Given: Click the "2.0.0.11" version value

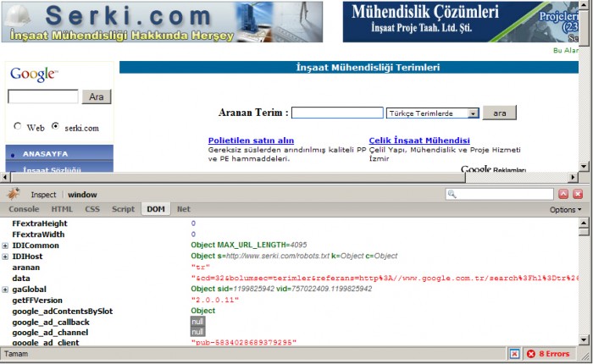Looking at the screenshot, I should [x=215, y=300].
